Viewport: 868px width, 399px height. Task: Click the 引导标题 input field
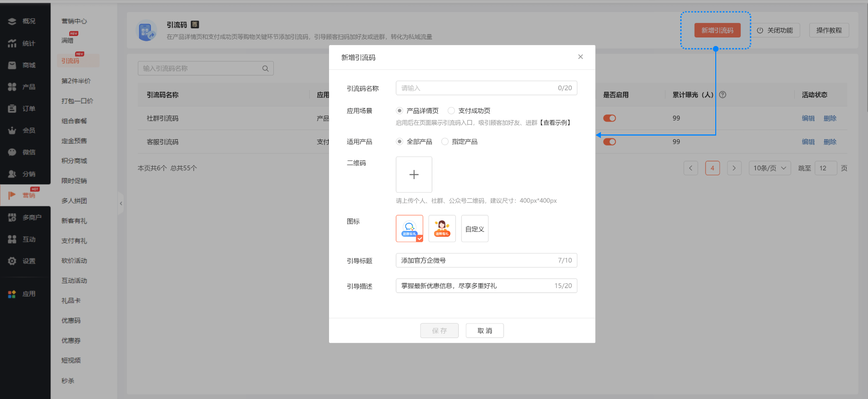click(x=486, y=260)
